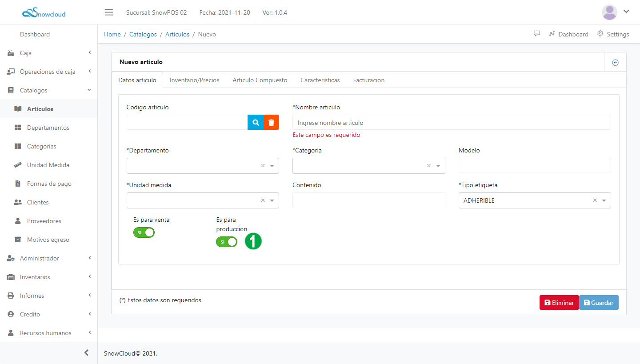The width and height of the screenshot is (640, 364).
Task: Click the back arrow icon in Nuevo articulo header
Action: [615, 63]
